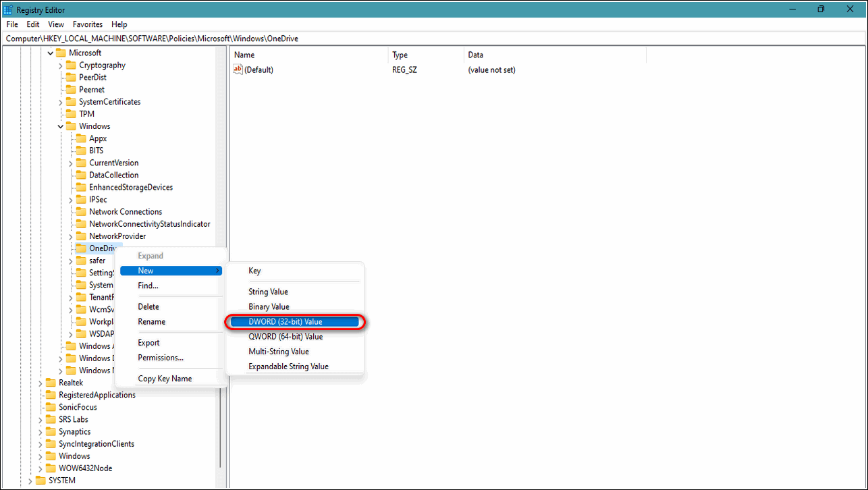Screen dimensions: 868x490
Task: Collapse the Microsoft key node
Action: pos(50,53)
